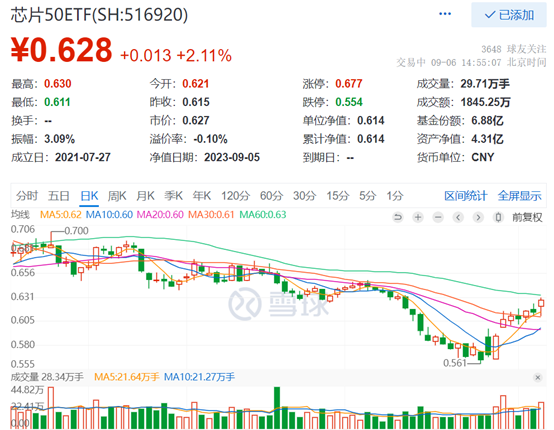Click the 成交量 28.34万手 volume label

47,377
